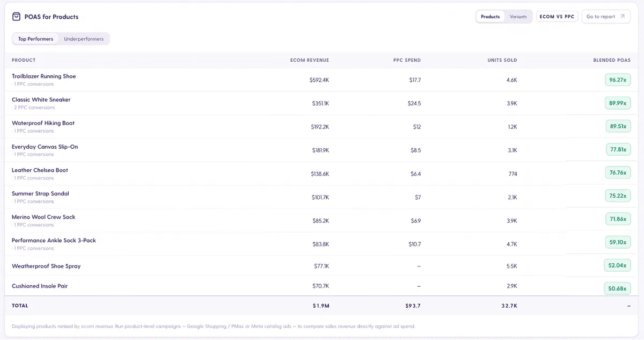The height and width of the screenshot is (340, 644).
Task: Switch to the Top Performers tab
Action: [36, 39]
